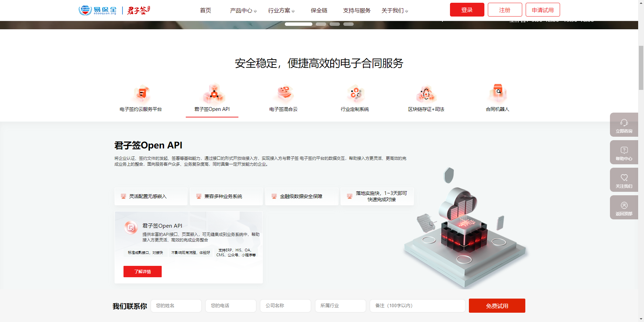Screen dimensions: 644x322
Task: Click the 区块链存证+司法 tab label
Action: pyautogui.click(x=426, y=109)
